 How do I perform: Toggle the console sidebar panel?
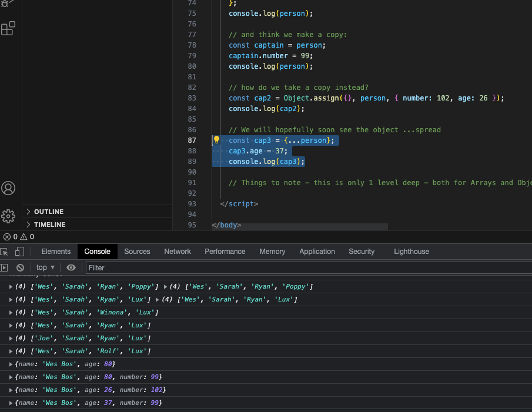4,267
